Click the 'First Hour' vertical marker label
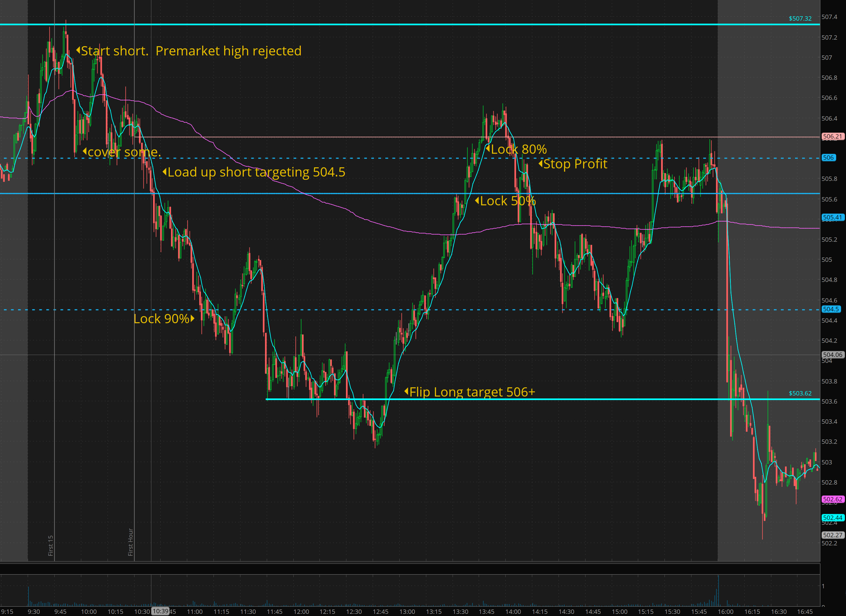The width and height of the screenshot is (846, 616). click(131, 542)
